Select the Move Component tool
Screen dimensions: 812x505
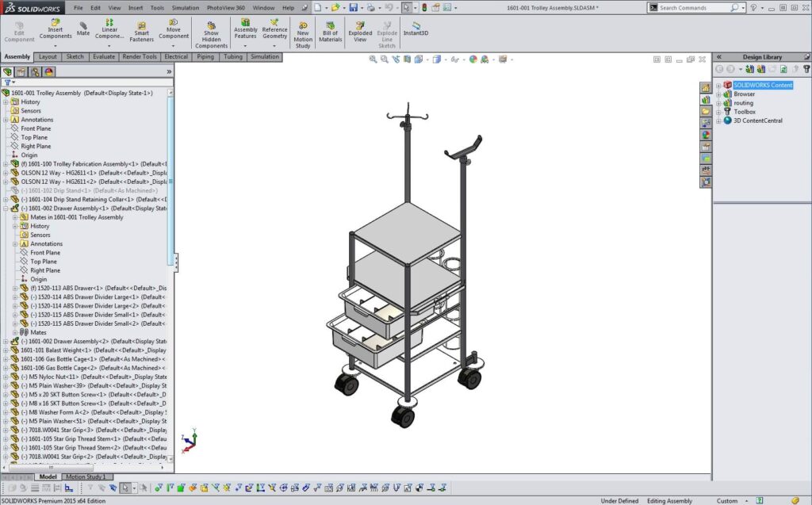click(x=174, y=31)
